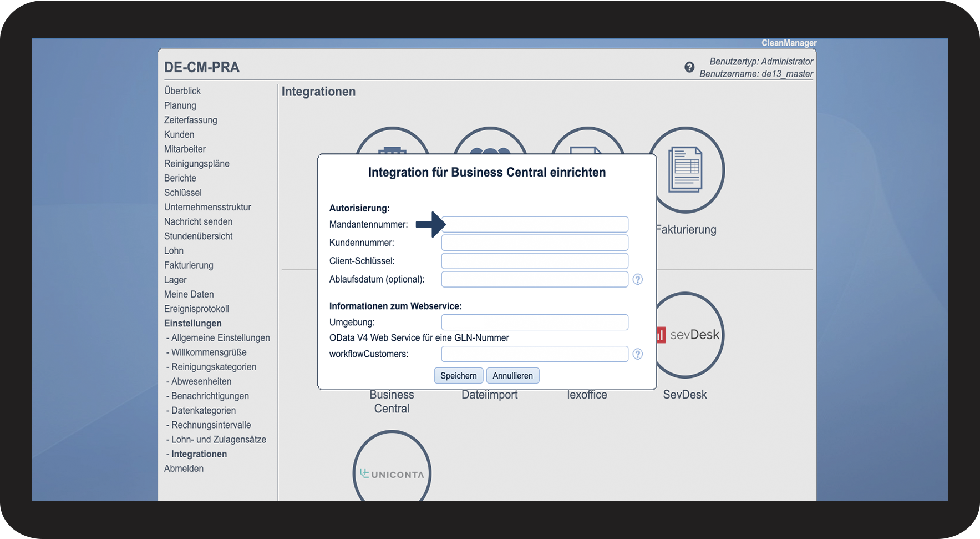The height and width of the screenshot is (539, 980).
Task: Open the Reinigungskategorien settings item
Action: pyautogui.click(x=214, y=367)
